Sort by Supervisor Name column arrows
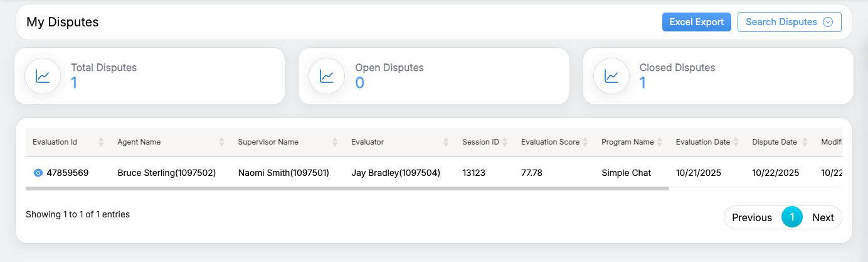 pos(335,142)
